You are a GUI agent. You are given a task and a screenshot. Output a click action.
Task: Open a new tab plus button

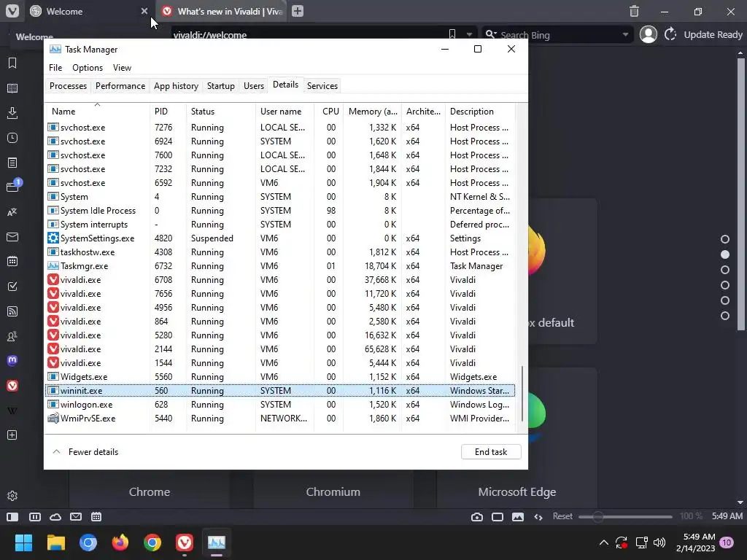pos(298,11)
